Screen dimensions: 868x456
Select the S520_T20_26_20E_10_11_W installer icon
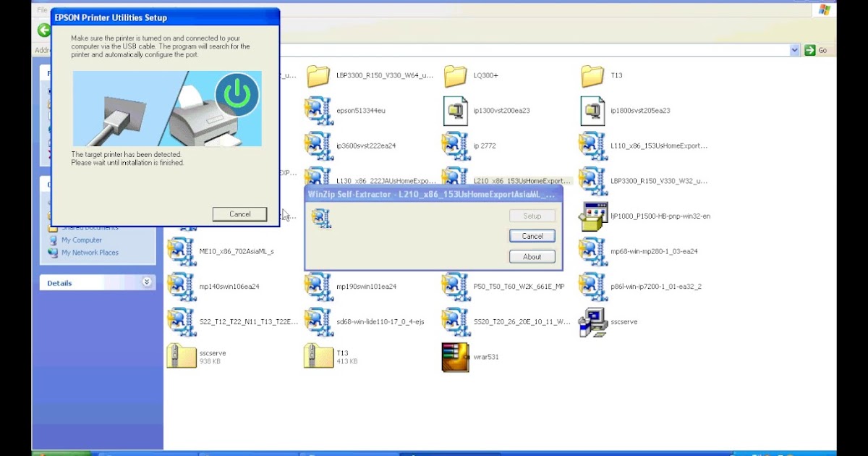pyautogui.click(x=455, y=321)
